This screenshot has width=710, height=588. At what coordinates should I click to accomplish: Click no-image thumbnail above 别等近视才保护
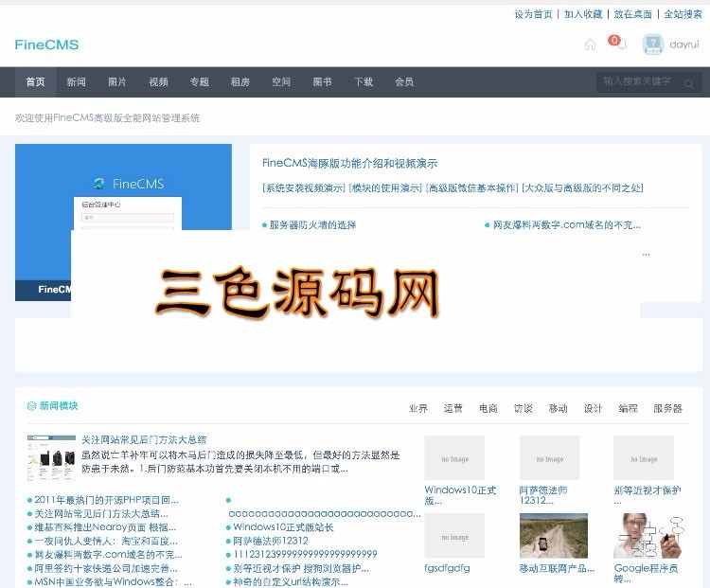[x=644, y=458]
